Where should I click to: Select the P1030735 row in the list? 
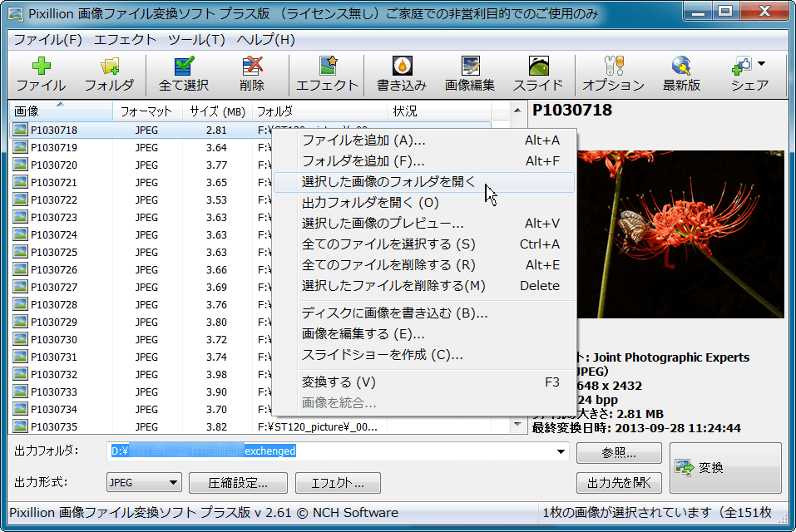pyautogui.click(x=250, y=426)
